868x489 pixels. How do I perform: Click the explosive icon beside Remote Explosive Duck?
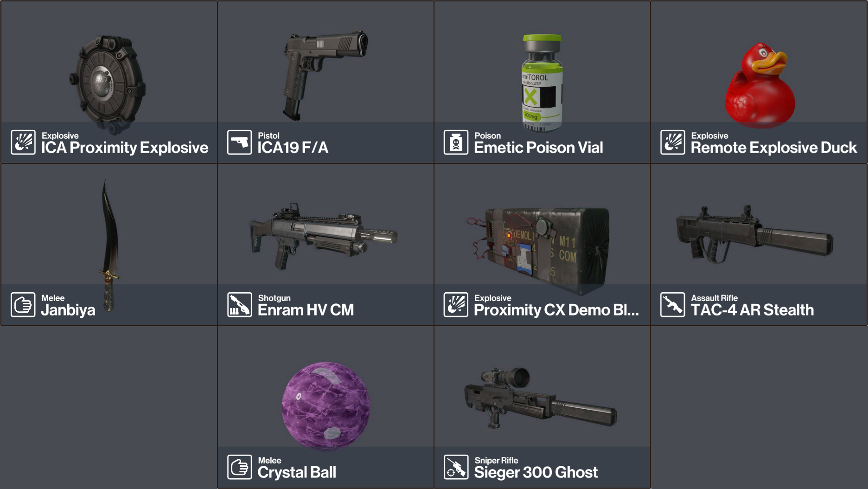pyautogui.click(x=673, y=142)
